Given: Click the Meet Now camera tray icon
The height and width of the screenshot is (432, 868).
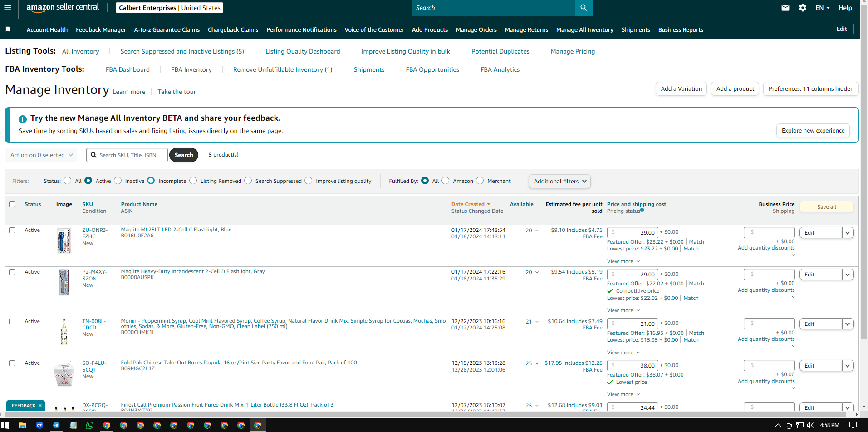Looking at the screenshot, I should click(789, 425).
